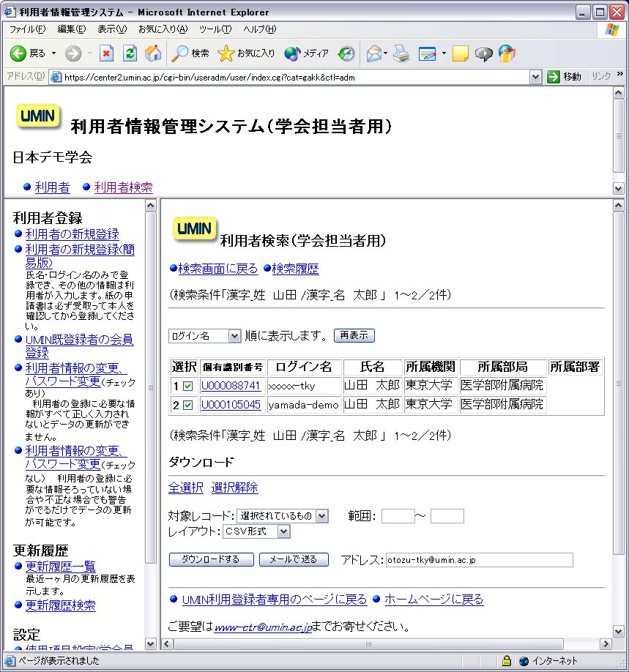The height and width of the screenshot is (672, 629).
Task: Click the Refresh page icon
Action: point(130,53)
